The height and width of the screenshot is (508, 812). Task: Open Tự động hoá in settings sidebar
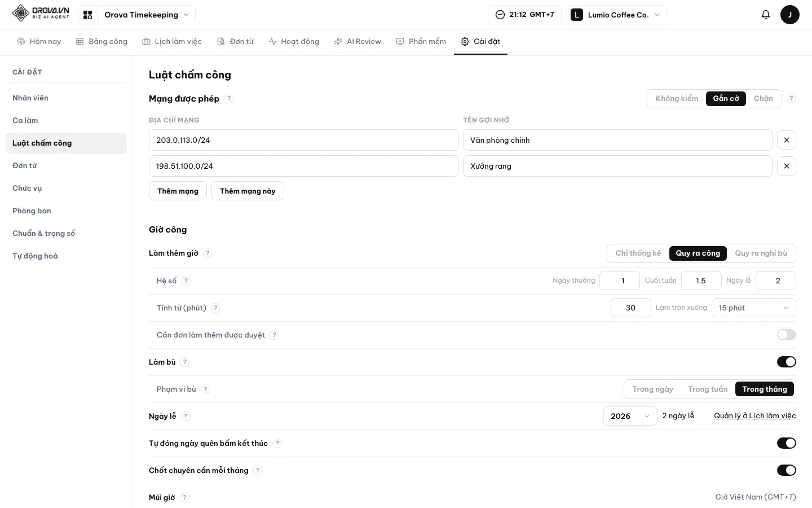pos(66,256)
